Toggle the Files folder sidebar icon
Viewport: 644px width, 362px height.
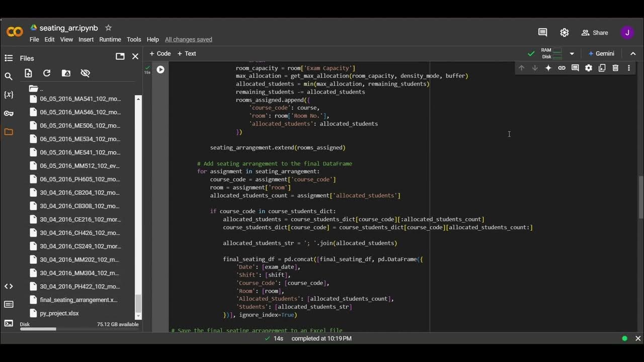tap(9, 132)
